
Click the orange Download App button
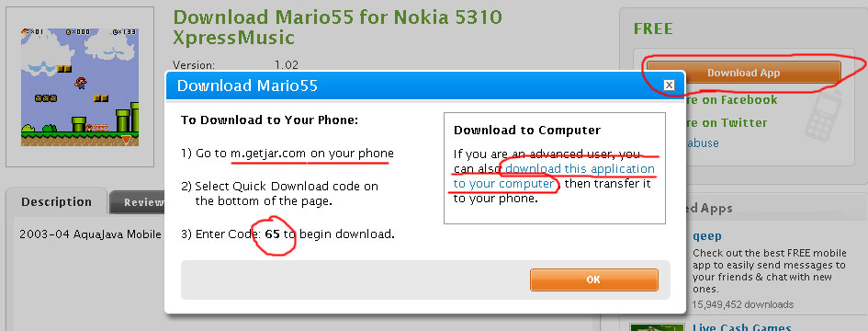pos(743,74)
